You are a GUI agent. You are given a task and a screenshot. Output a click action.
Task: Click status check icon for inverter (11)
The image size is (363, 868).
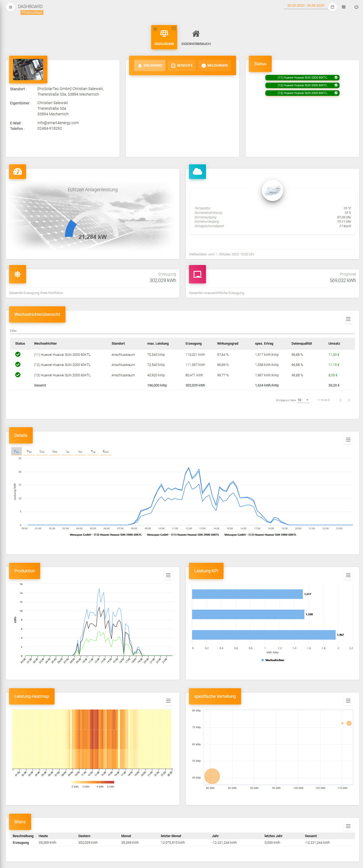click(18, 354)
